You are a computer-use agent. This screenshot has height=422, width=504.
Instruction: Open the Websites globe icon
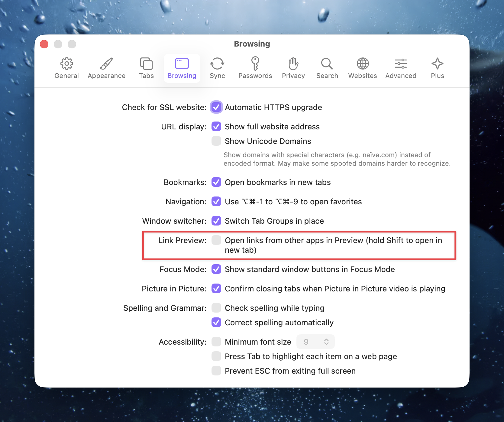(x=363, y=64)
